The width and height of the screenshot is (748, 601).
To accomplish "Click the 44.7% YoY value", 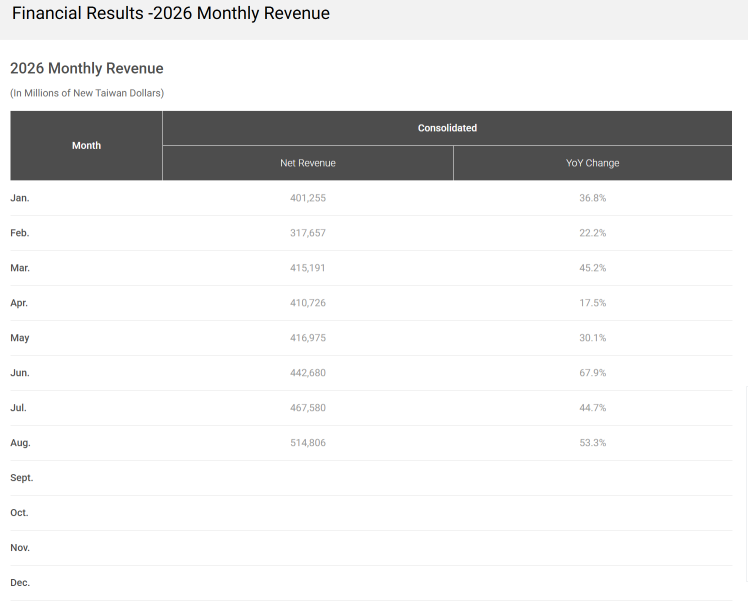I will (x=592, y=408).
